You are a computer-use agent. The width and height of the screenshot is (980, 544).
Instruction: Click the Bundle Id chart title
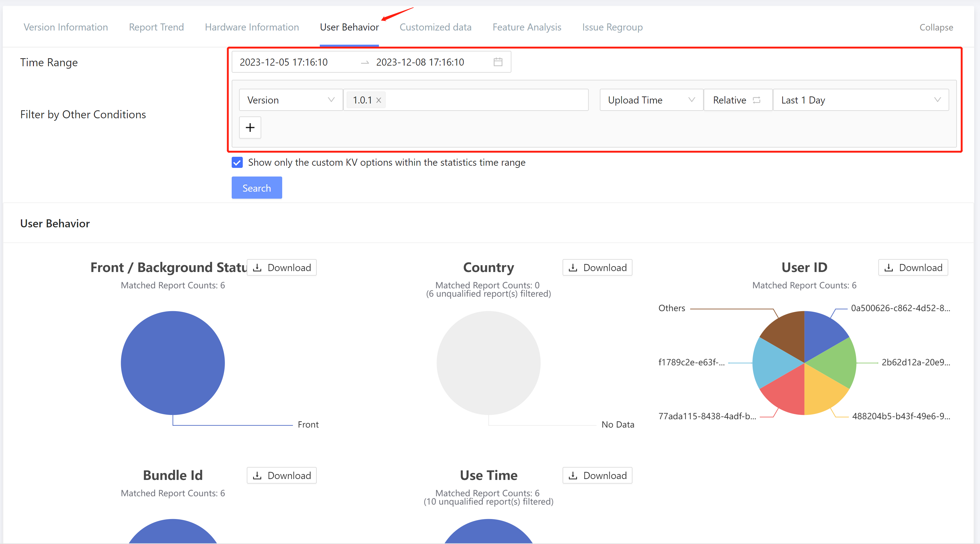pyautogui.click(x=173, y=476)
